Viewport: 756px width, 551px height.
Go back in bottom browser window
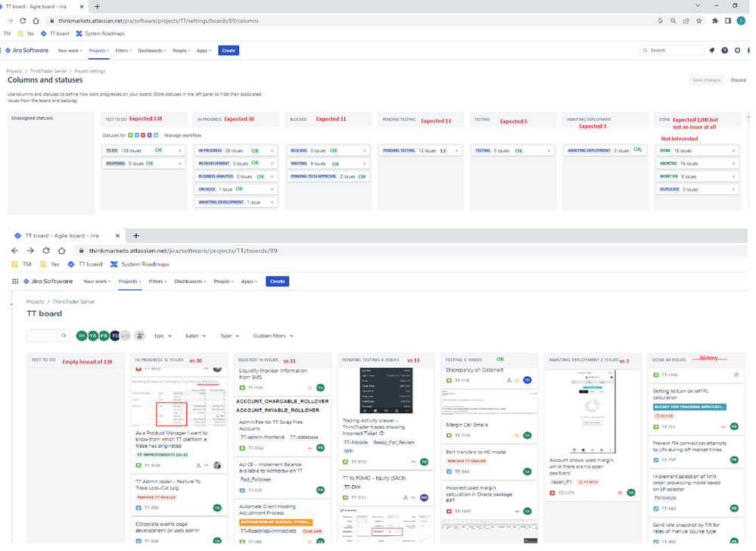pos(14,251)
